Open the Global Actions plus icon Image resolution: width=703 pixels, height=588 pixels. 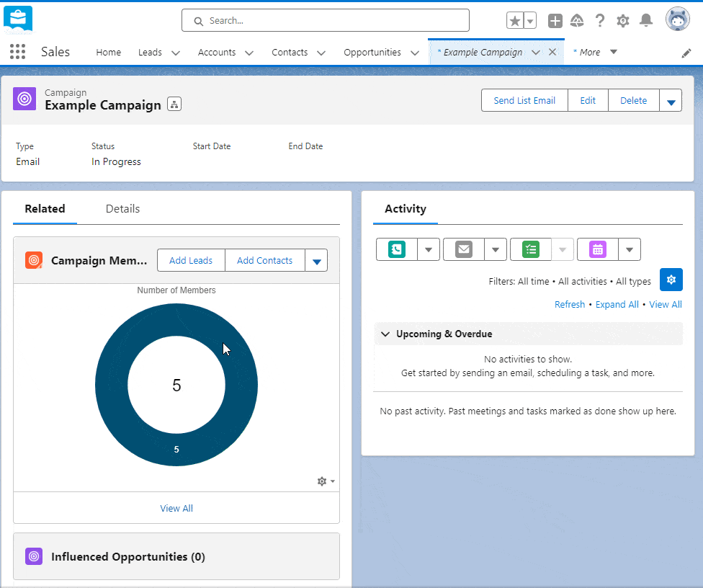555,21
